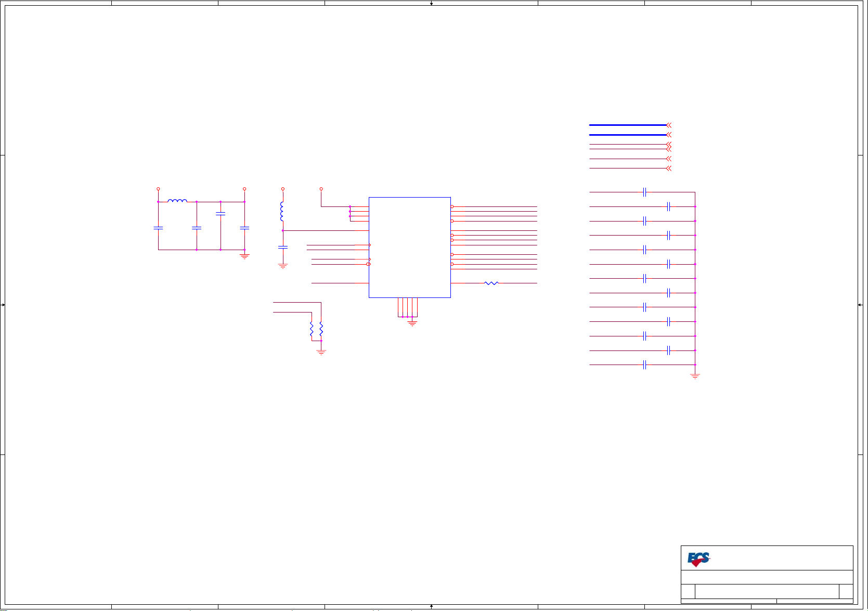
Task: Click the power terminal above the horizontal inductor's left end
Action: click(158, 189)
